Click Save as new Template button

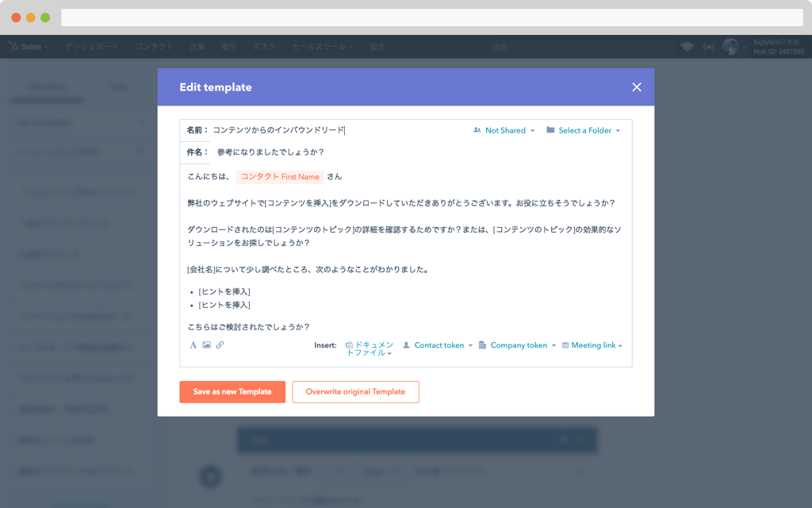(x=232, y=392)
